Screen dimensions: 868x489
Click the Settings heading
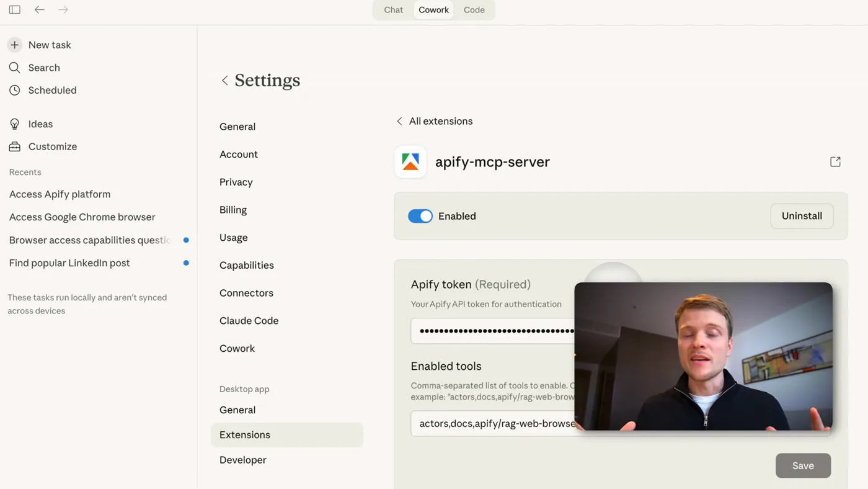click(x=267, y=80)
